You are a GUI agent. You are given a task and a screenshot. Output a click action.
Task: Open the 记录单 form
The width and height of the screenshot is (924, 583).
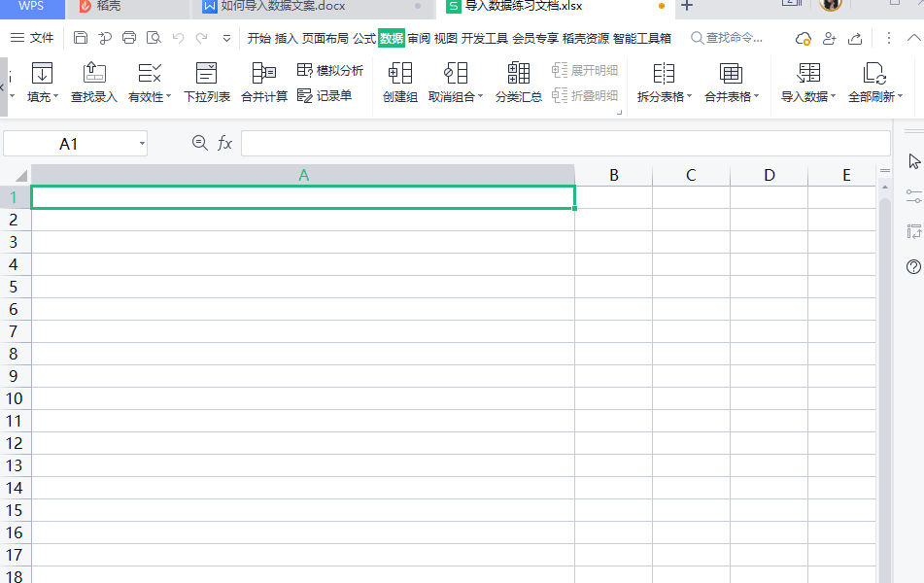pyautogui.click(x=325, y=95)
